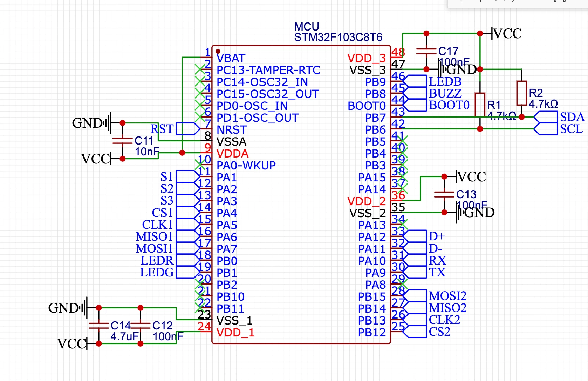The image size is (588, 381).
Task: Click the 'VDDA' pin label
Action: point(233,154)
